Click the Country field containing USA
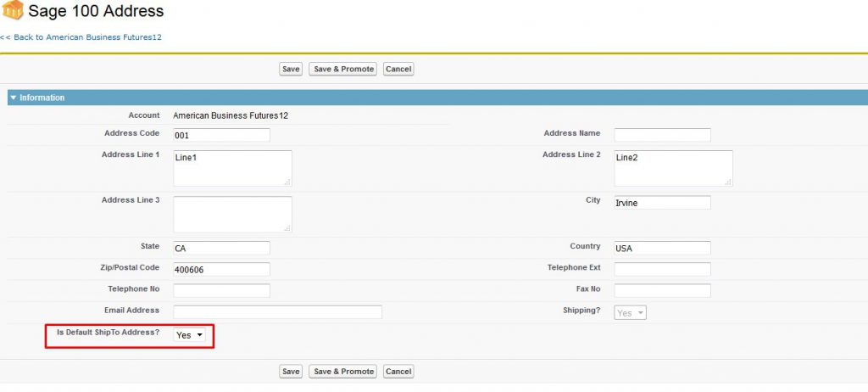This screenshot has height=392, width=868. coord(663,249)
